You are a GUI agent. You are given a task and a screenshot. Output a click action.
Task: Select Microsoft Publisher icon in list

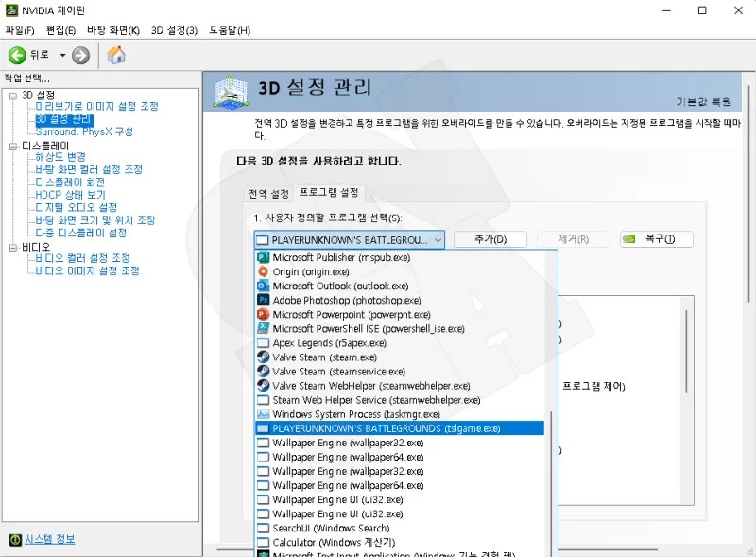coord(263,257)
